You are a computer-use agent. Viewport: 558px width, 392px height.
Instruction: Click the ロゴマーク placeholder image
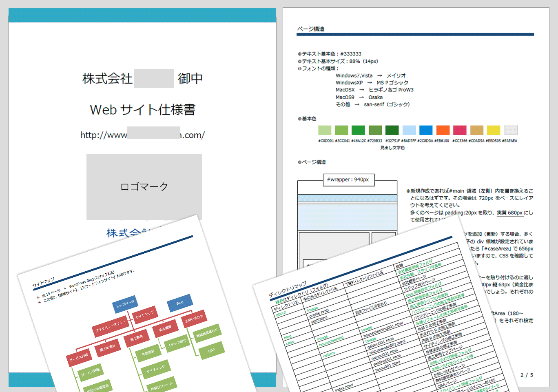[144, 187]
